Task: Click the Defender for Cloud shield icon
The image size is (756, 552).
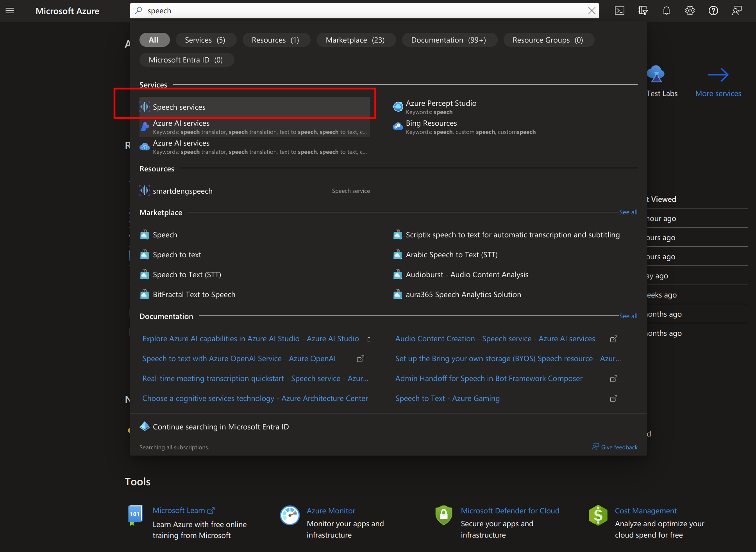Action: coord(444,515)
